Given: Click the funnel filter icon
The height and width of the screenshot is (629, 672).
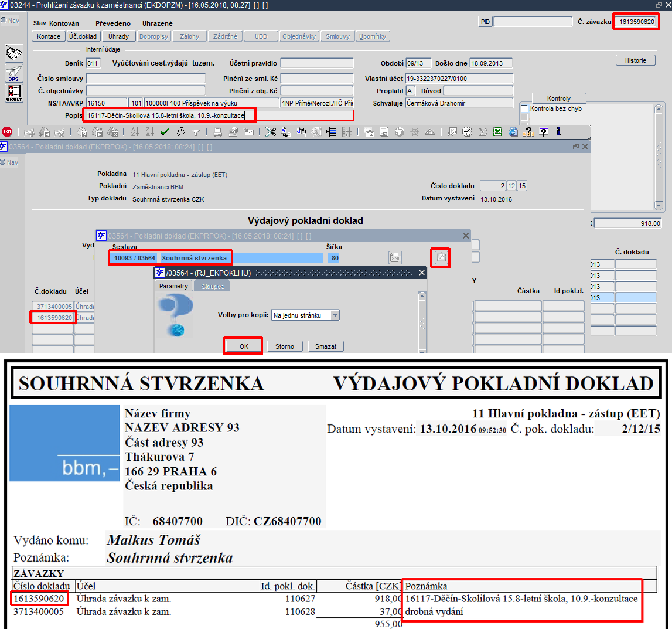Looking at the screenshot, I should coord(196,132).
